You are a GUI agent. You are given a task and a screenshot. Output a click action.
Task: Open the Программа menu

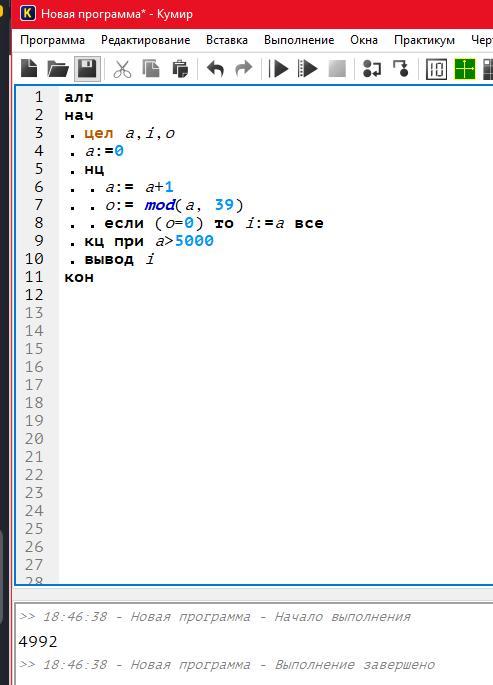click(x=52, y=40)
